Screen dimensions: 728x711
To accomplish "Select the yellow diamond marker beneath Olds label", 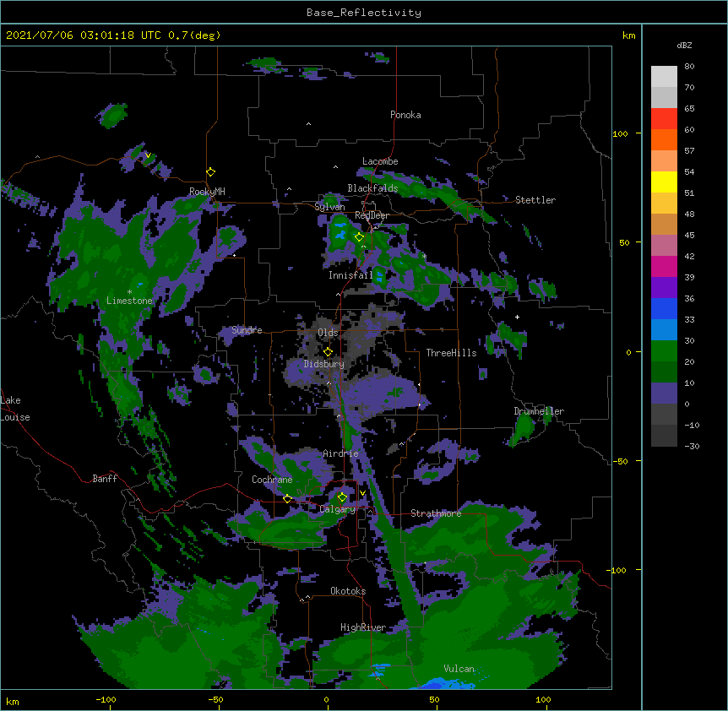I will [x=329, y=352].
